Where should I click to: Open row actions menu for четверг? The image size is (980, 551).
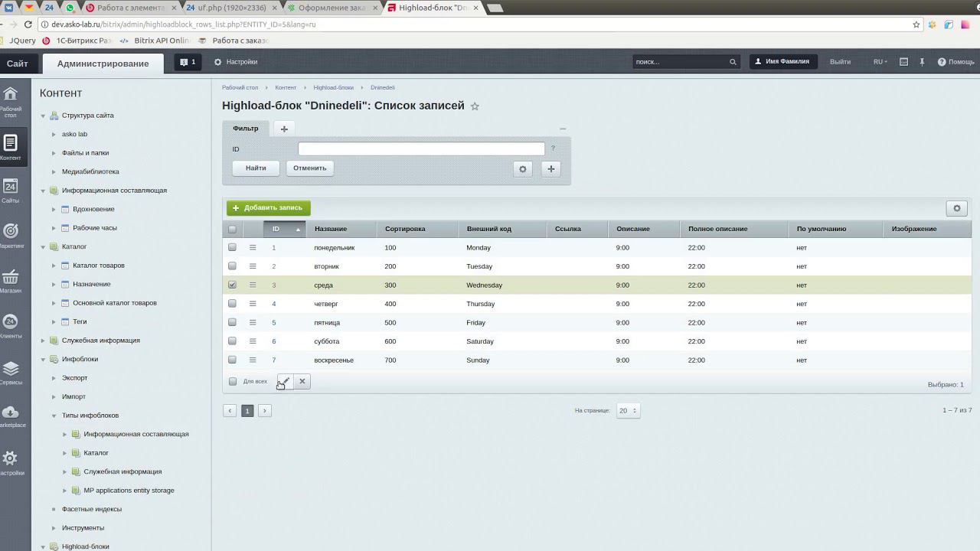pos(253,304)
